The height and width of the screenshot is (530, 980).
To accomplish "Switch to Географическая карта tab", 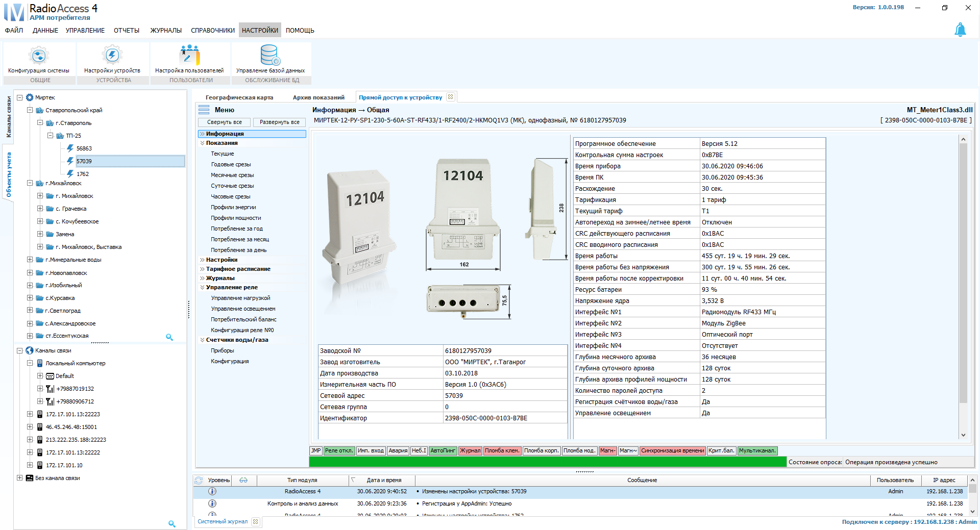I will 239,97.
